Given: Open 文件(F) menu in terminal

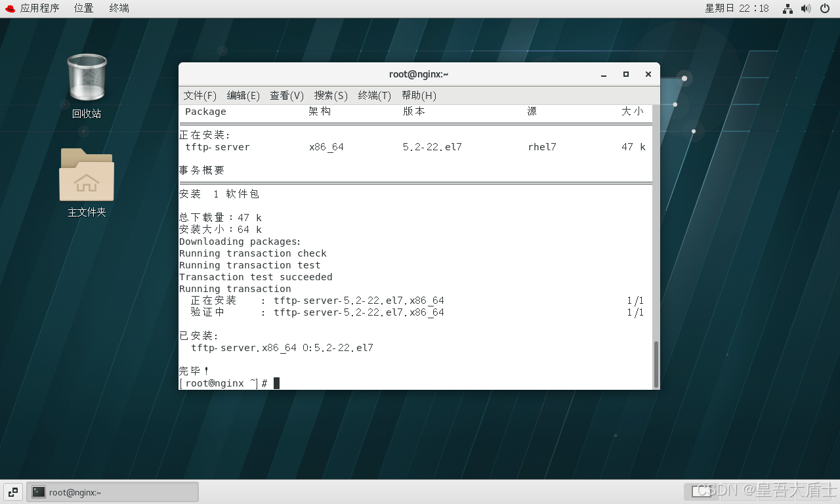Looking at the screenshot, I should [199, 95].
